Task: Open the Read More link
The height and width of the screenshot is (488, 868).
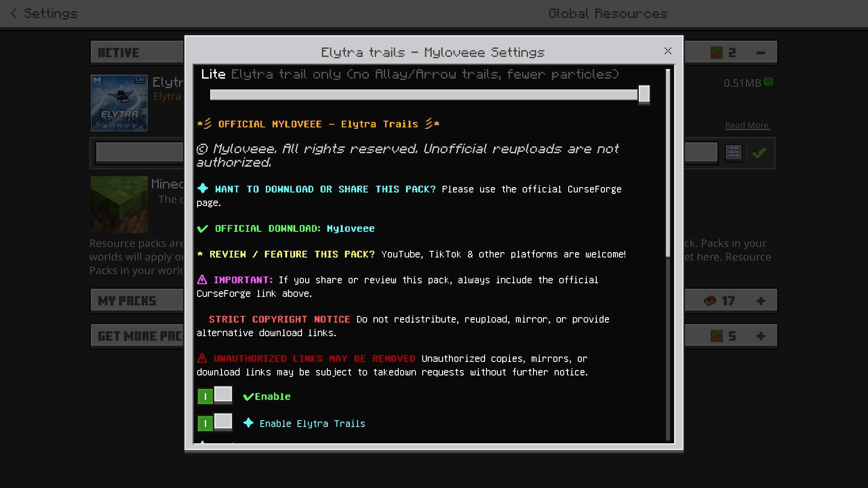Action: 747,125
